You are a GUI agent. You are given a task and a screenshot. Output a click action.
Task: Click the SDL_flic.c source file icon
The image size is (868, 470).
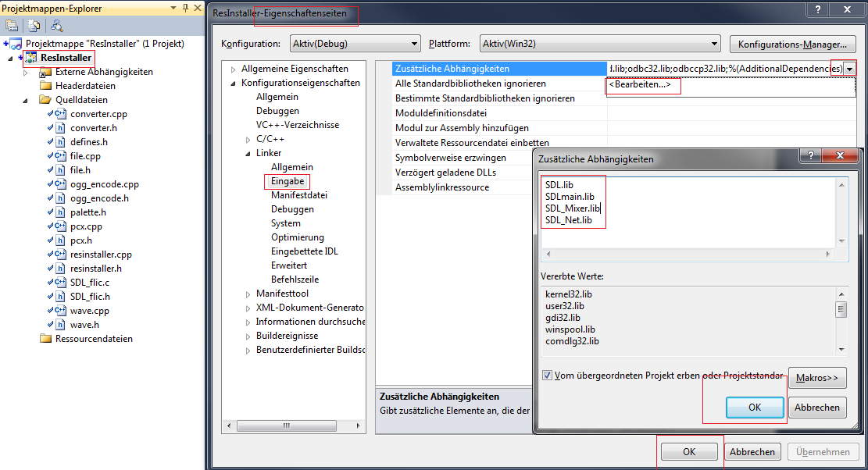pyautogui.click(x=60, y=283)
